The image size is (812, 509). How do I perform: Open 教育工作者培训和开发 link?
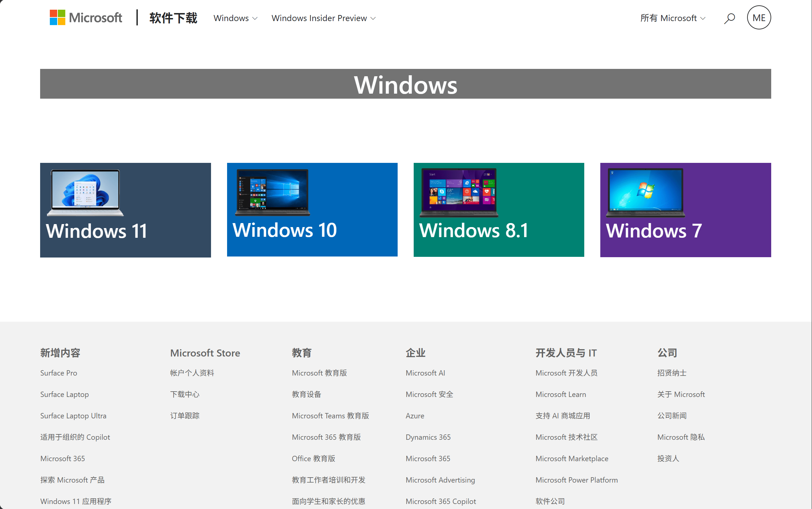coord(328,480)
